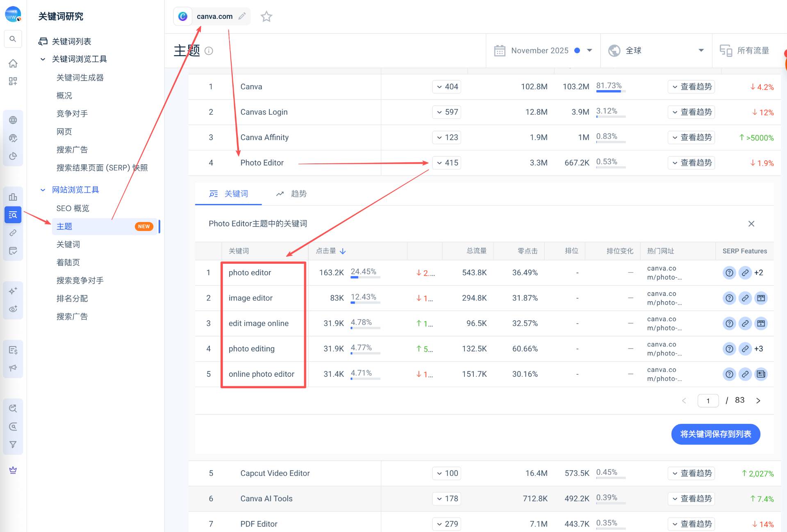Open the dashboard grid-plus icon in left rail
787x532 pixels.
click(13, 81)
